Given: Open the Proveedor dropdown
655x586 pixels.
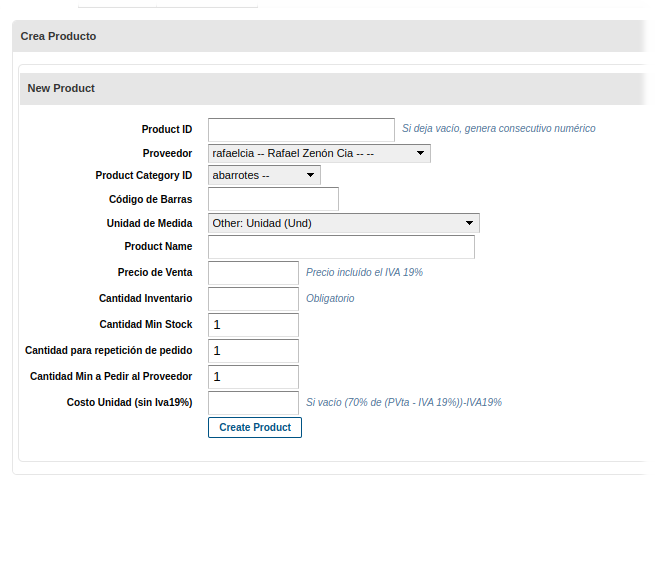Looking at the screenshot, I should pos(319,154).
